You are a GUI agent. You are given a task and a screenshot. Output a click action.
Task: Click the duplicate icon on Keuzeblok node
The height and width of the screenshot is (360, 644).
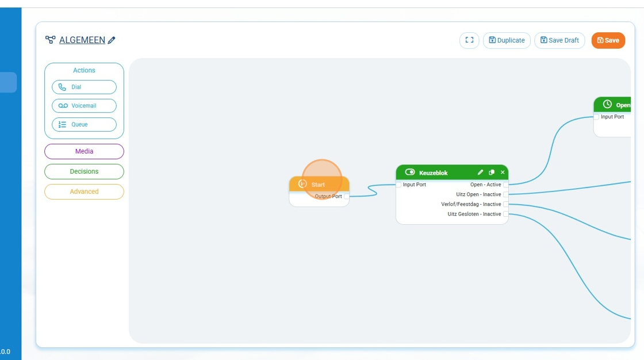tap(492, 173)
